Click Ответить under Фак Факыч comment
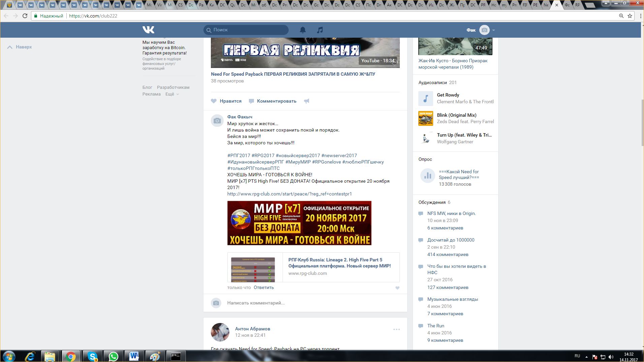 coord(264,288)
